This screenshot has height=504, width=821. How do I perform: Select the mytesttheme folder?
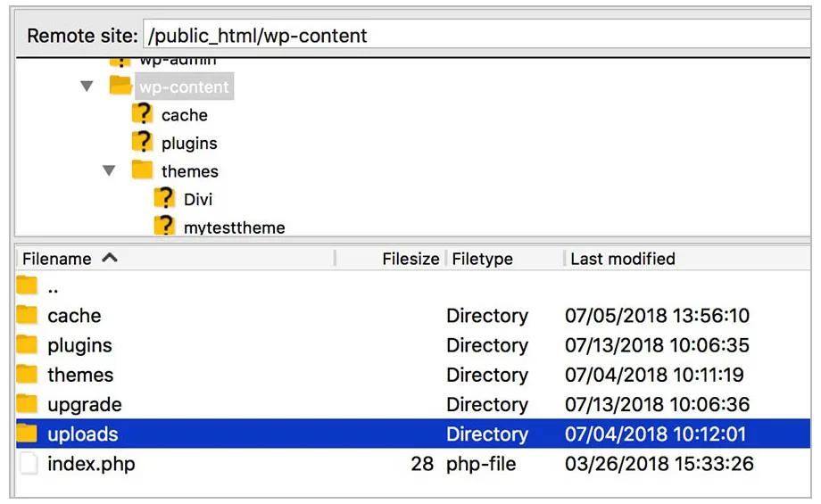coord(234,227)
